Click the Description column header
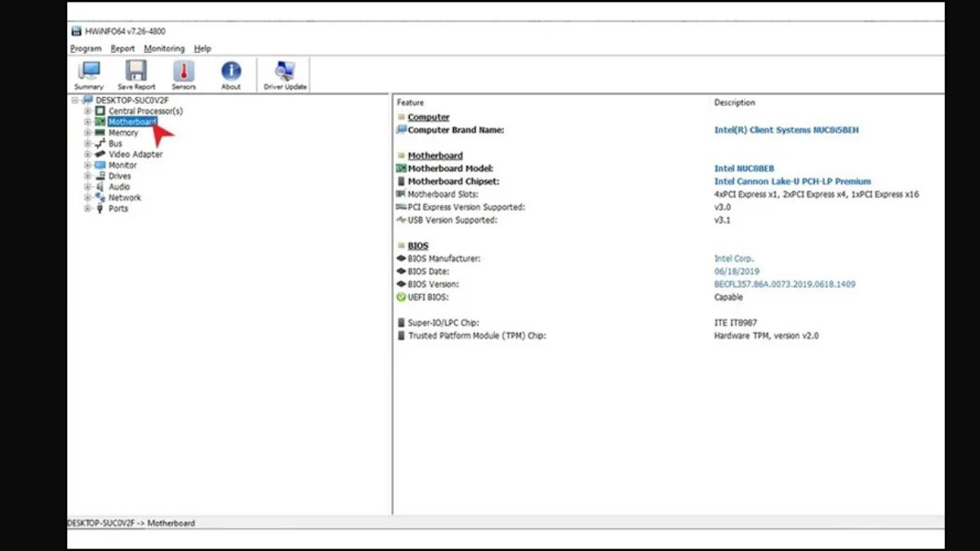 [735, 103]
